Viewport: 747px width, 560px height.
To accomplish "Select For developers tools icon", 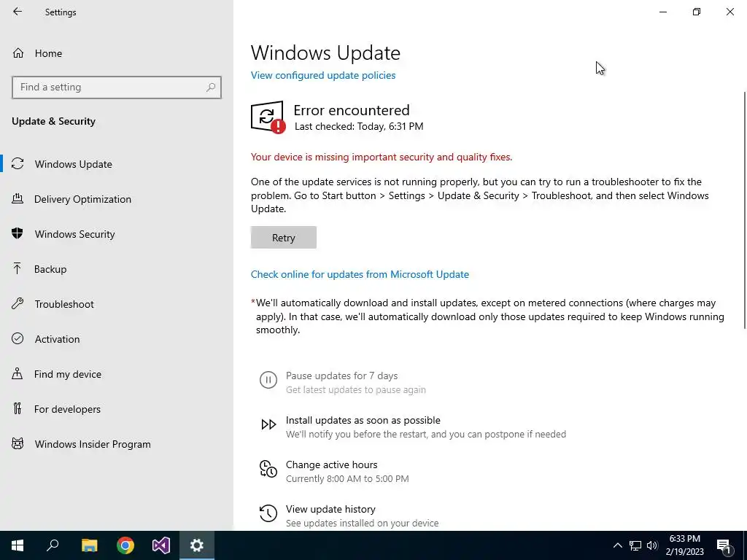I will 18,408.
